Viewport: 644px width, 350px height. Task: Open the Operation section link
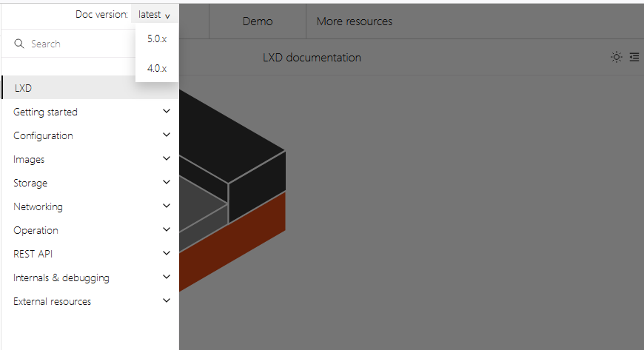coord(36,230)
